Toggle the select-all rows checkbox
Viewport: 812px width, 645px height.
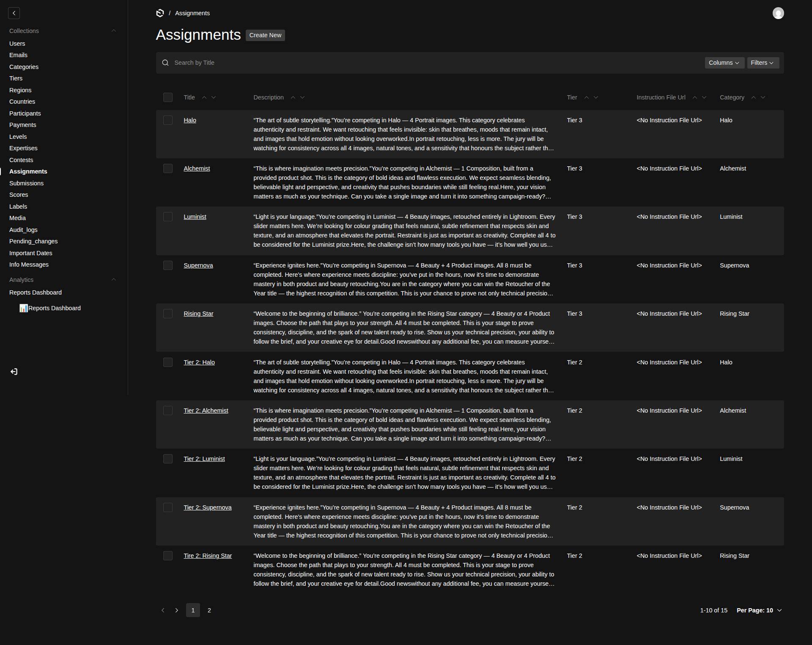[168, 97]
